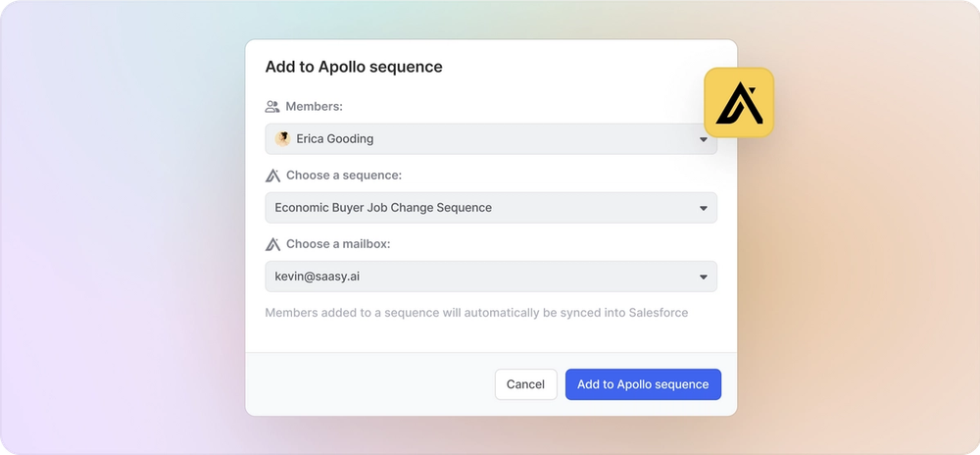
Task: Click the Members: label
Action: coord(315,106)
